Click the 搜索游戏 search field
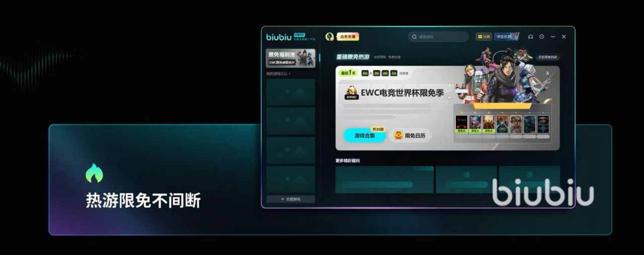The image size is (644, 255). click(438, 37)
